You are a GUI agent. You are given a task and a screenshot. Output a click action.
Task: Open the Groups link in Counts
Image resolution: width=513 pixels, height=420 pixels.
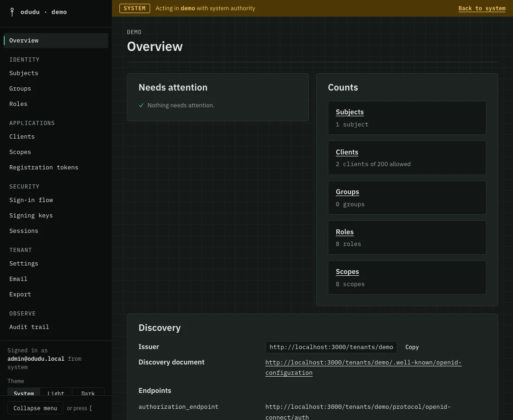click(347, 192)
